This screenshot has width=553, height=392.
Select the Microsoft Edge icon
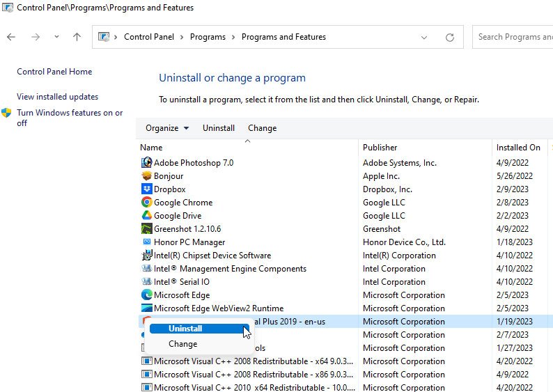pyautogui.click(x=146, y=295)
